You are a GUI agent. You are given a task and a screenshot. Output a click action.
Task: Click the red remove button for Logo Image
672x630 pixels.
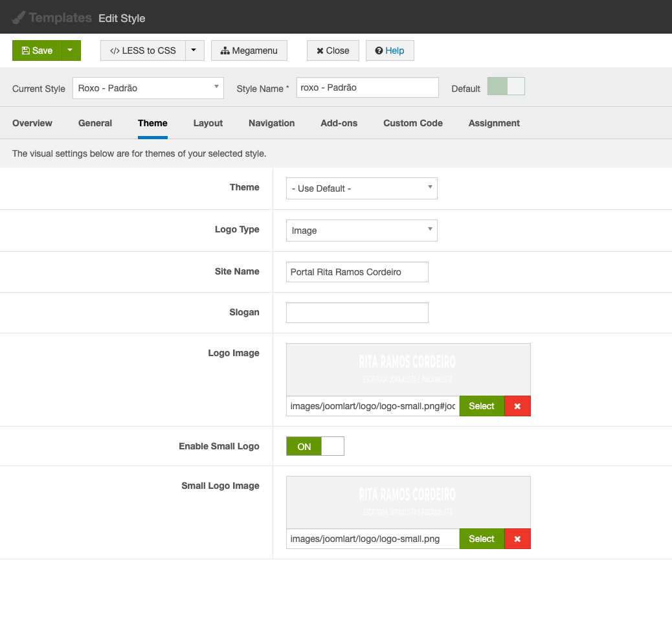517,406
